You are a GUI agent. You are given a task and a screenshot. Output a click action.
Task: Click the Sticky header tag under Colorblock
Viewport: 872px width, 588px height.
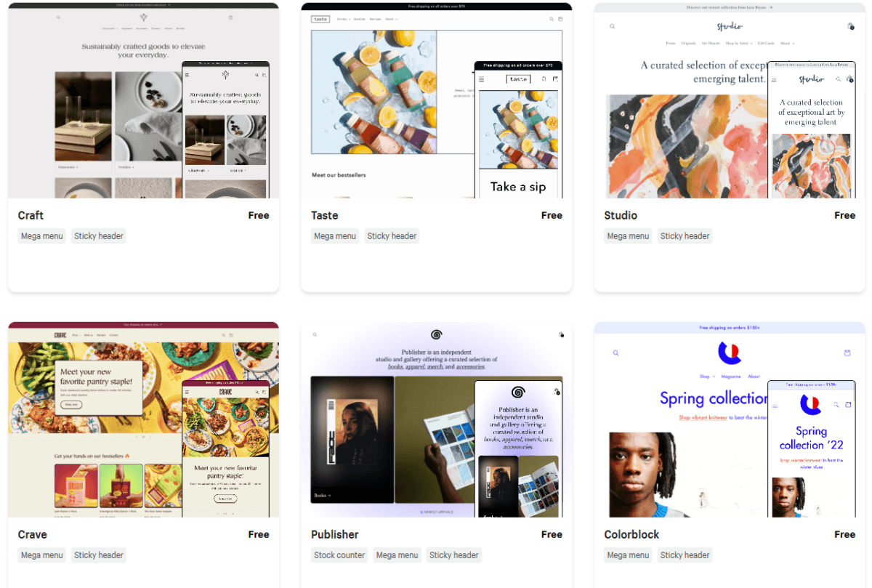(x=685, y=555)
